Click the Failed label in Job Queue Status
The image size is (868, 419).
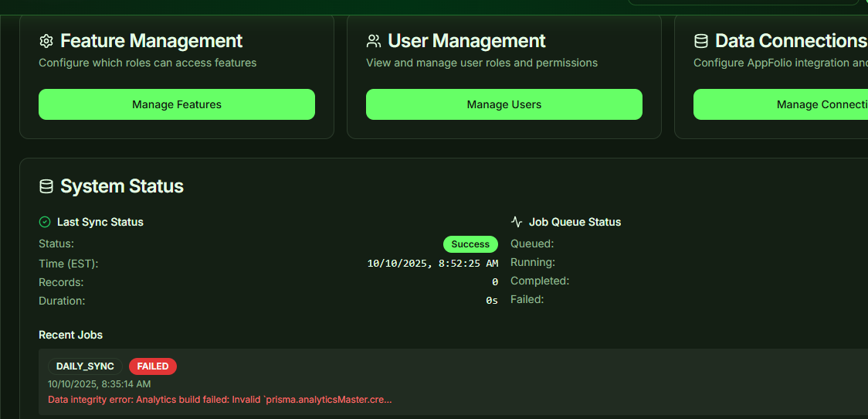(x=527, y=299)
